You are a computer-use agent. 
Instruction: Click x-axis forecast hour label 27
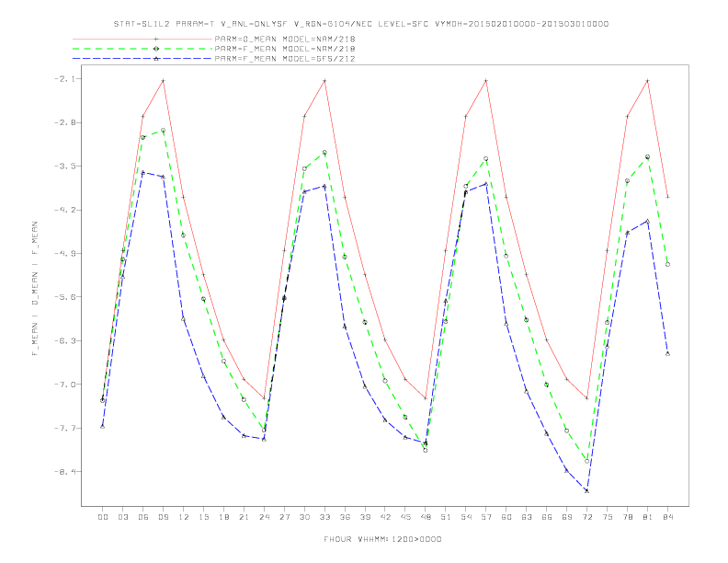(284, 517)
